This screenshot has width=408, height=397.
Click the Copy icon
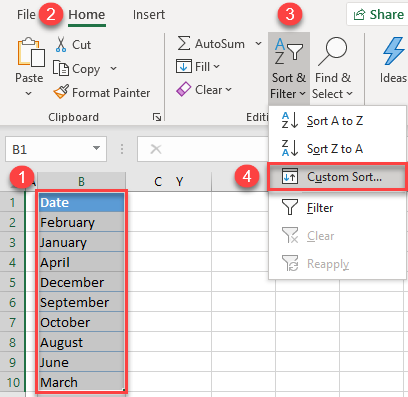tap(61, 68)
